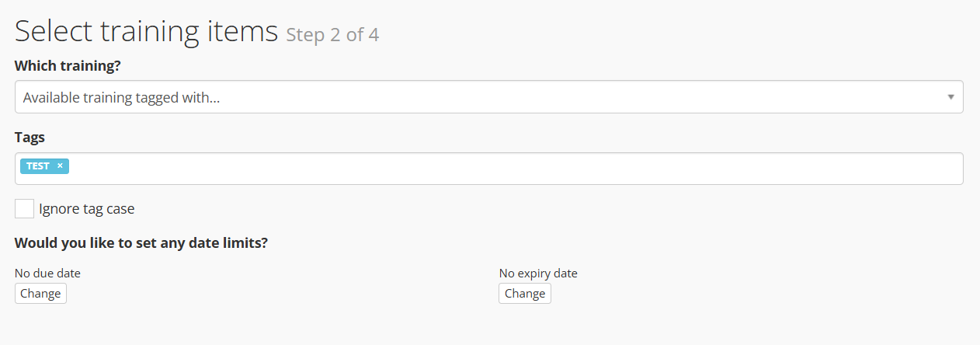Click Change under No due date

tap(40, 293)
